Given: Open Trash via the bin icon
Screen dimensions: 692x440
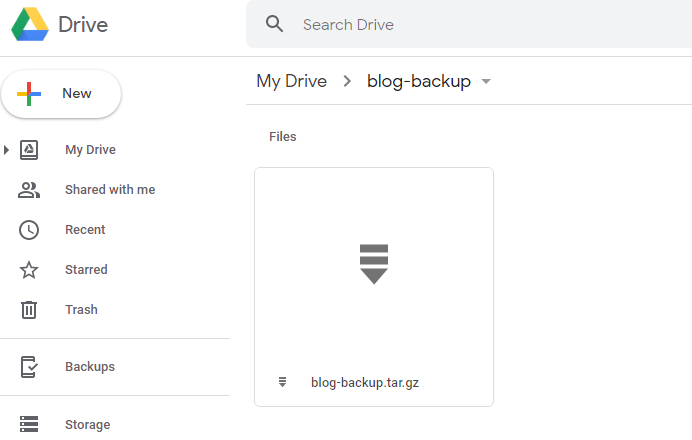Looking at the screenshot, I should point(29,309).
